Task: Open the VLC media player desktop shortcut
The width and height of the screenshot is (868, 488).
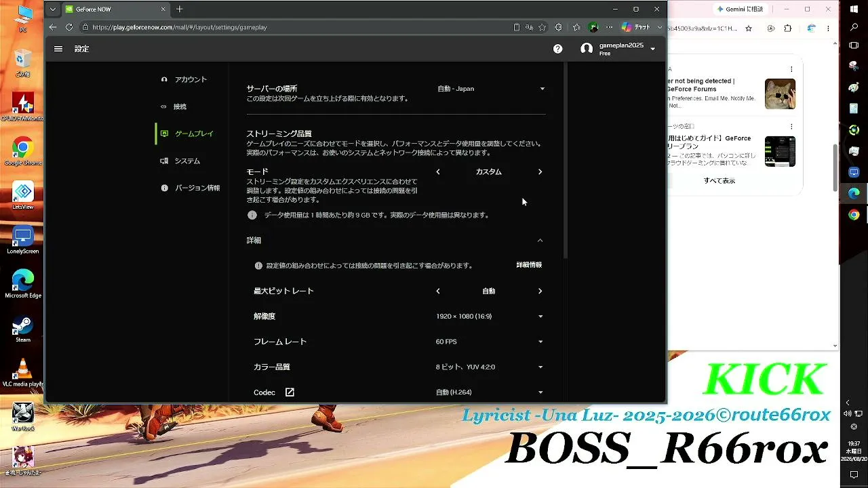Action: pos(23,372)
